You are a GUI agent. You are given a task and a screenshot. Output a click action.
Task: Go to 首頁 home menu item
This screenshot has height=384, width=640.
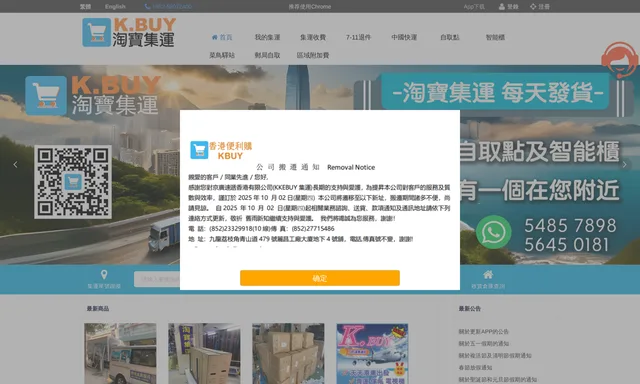pos(222,37)
